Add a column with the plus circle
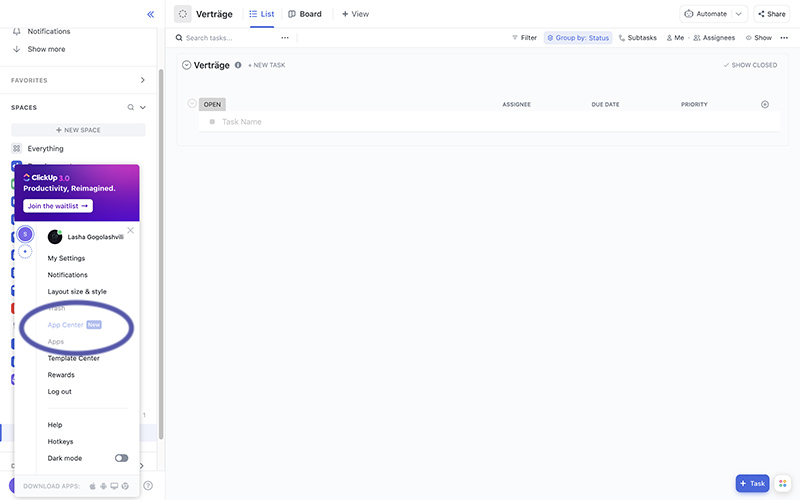Viewport: 800px width, 500px height. (765, 105)
